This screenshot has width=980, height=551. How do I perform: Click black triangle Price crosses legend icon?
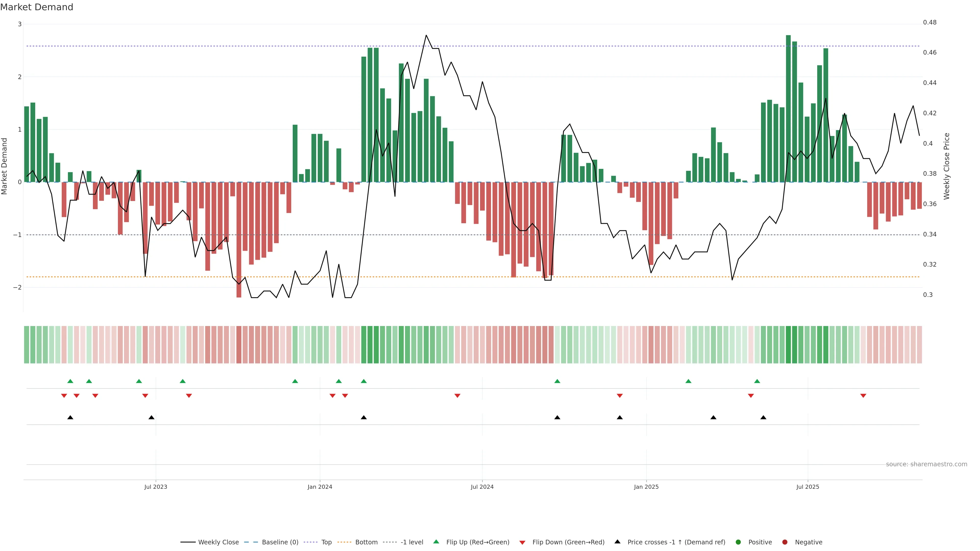click(x=617, y=542)
